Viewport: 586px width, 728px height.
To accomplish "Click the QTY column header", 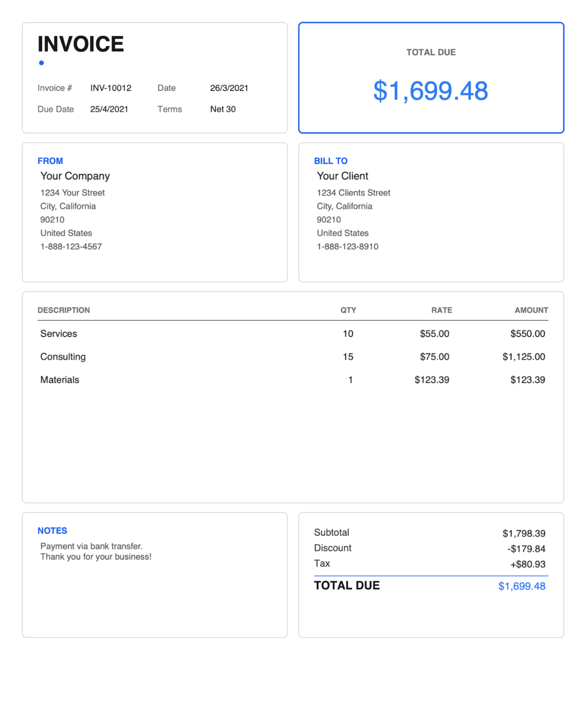I will [348, 310].
